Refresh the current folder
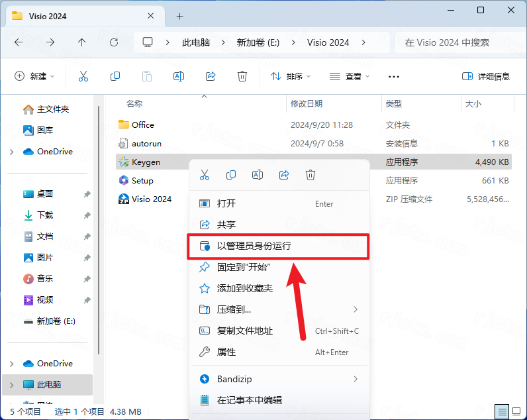The image size is (527, 420). pos(114,42)
